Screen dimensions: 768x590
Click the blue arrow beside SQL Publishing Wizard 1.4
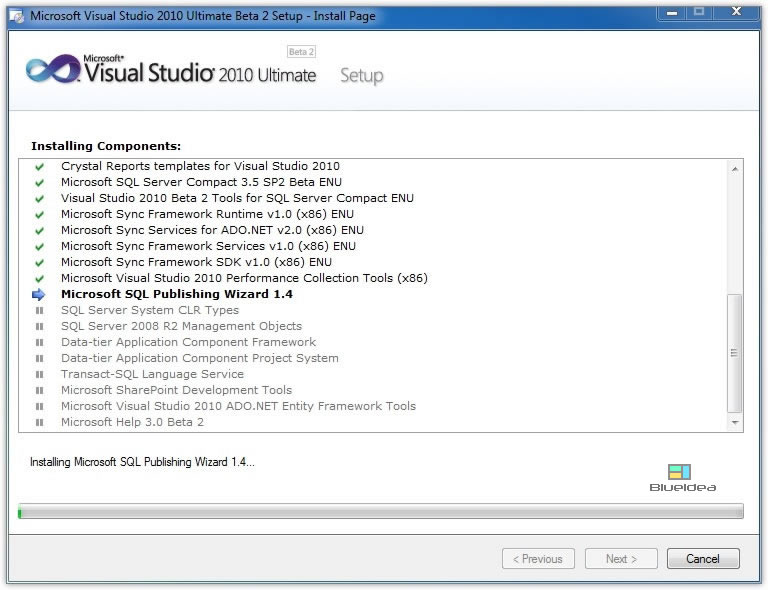38,295
